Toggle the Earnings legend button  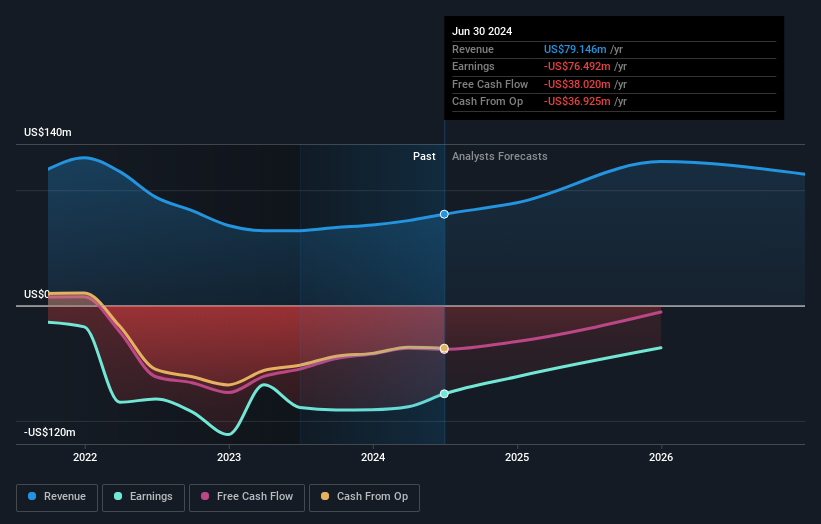(143, 497)
